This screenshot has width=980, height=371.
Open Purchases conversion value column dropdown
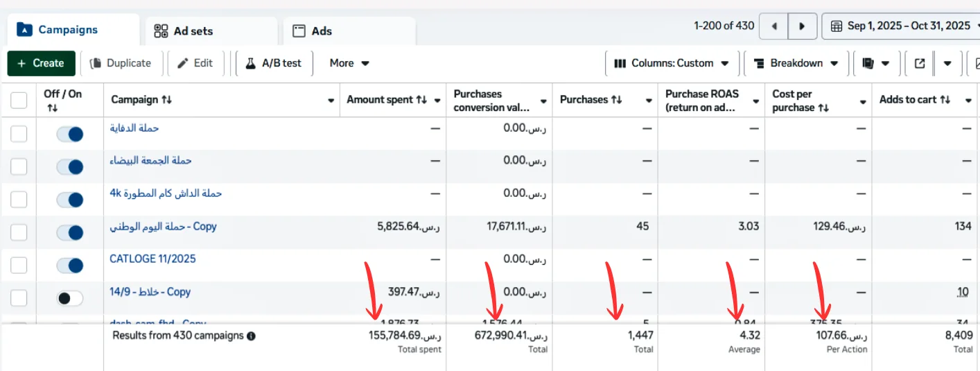[x=543, y=101]
